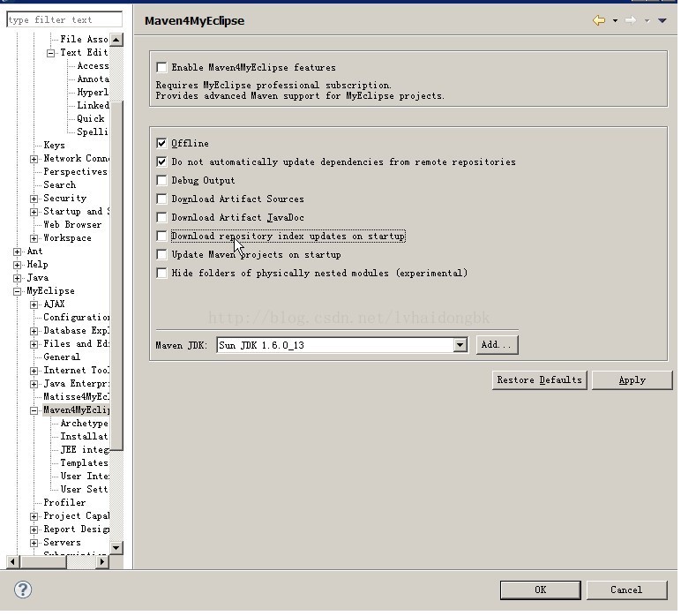Expand the Report Design node
681x616 pixels.
34,530
